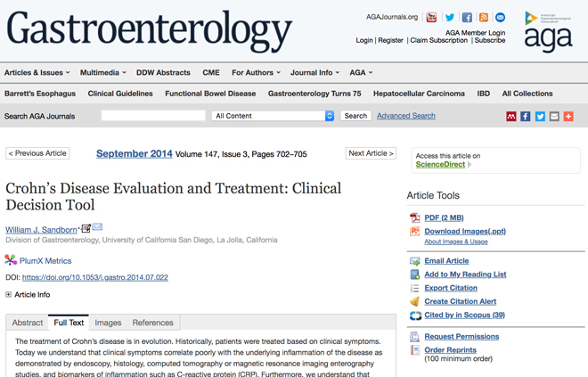Click Claim Subscription link

point(438,40)
